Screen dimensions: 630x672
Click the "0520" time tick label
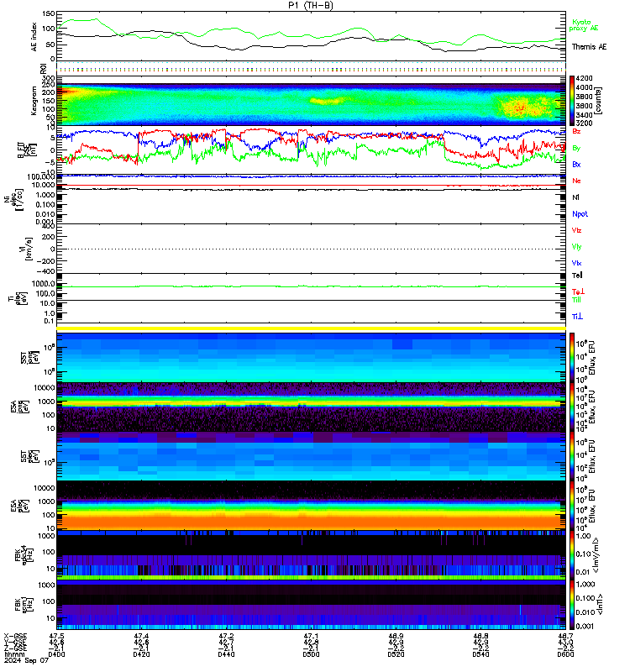[x=396, y=654]
